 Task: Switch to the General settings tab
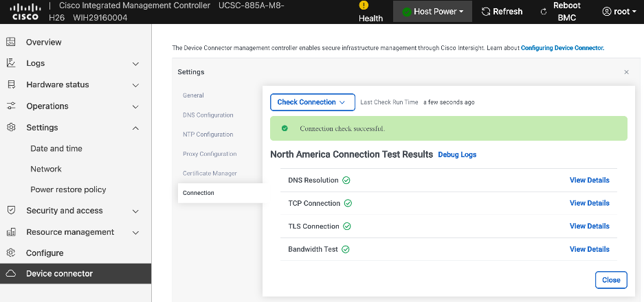pyautogui.click(x=193, y=95)
